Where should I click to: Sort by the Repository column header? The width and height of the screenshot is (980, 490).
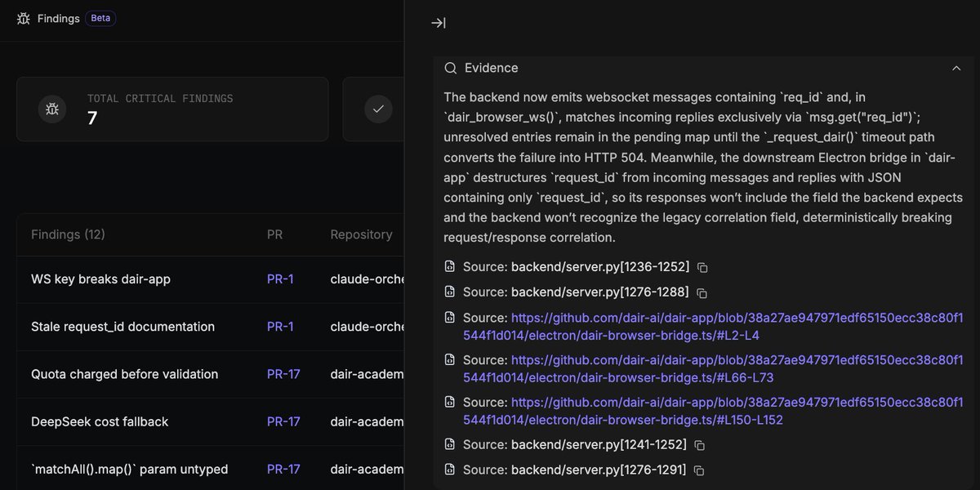[x=361, y=234]
